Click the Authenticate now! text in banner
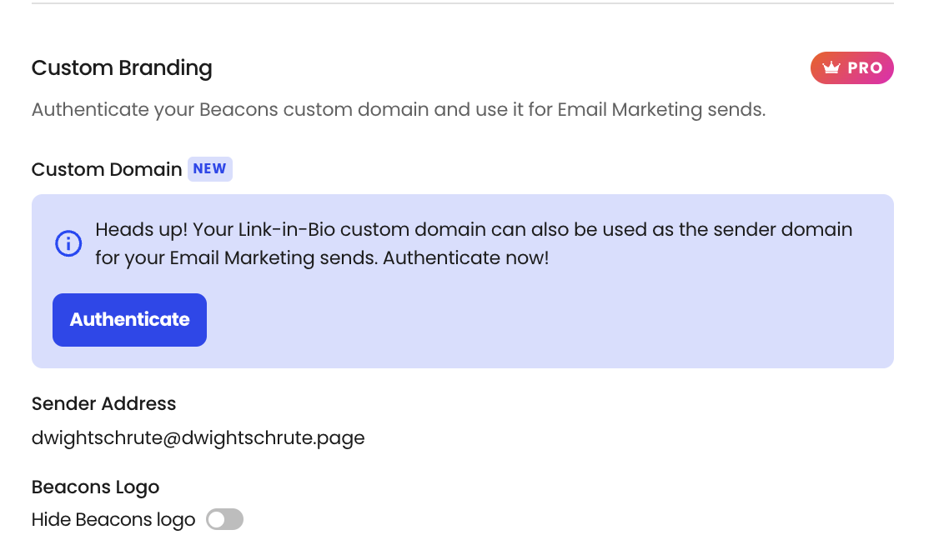The width and height of the screenshot is (934, 560). tap(466, 258)
